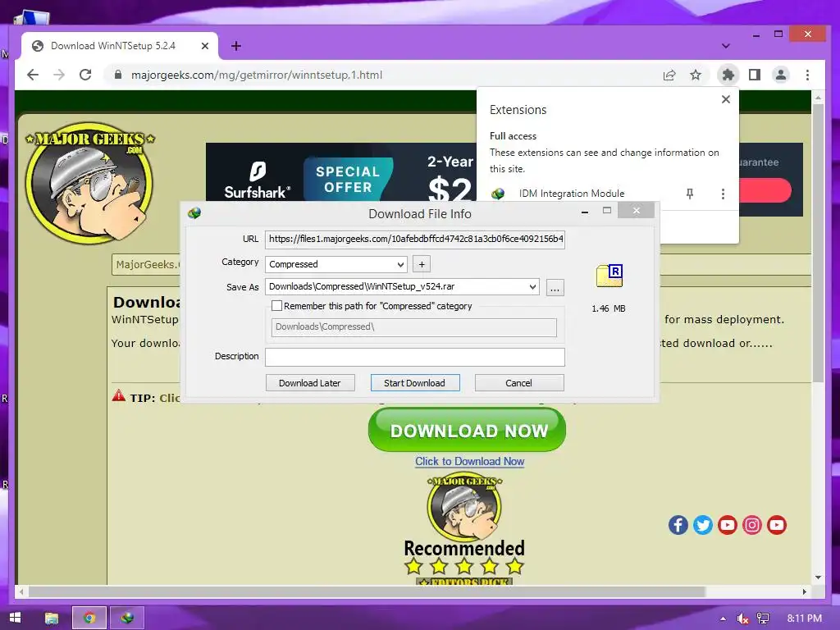This screenshot has height=630, width=840.
Task: Click the URL field in Download File Info
Action: pos(414,239)
